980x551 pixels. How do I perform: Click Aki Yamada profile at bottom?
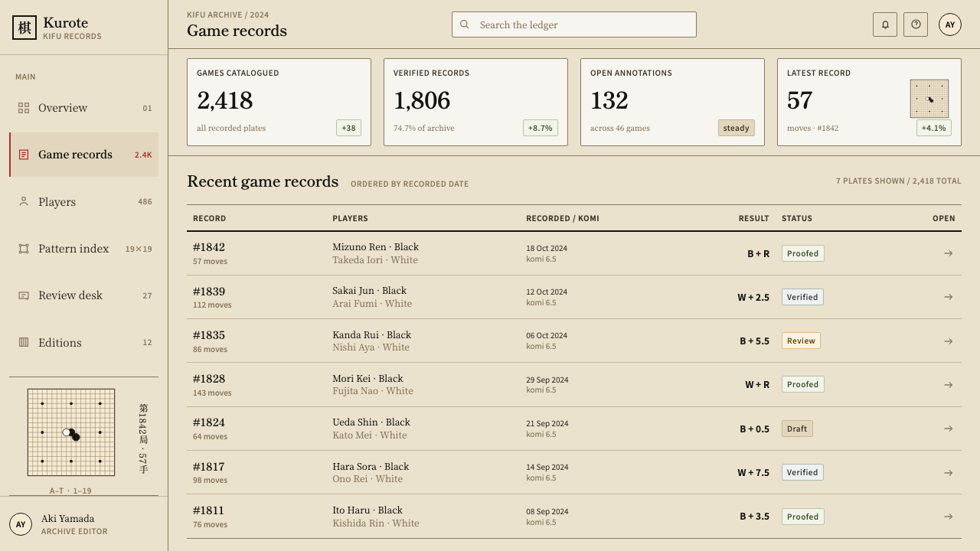[x=83, y=524]
